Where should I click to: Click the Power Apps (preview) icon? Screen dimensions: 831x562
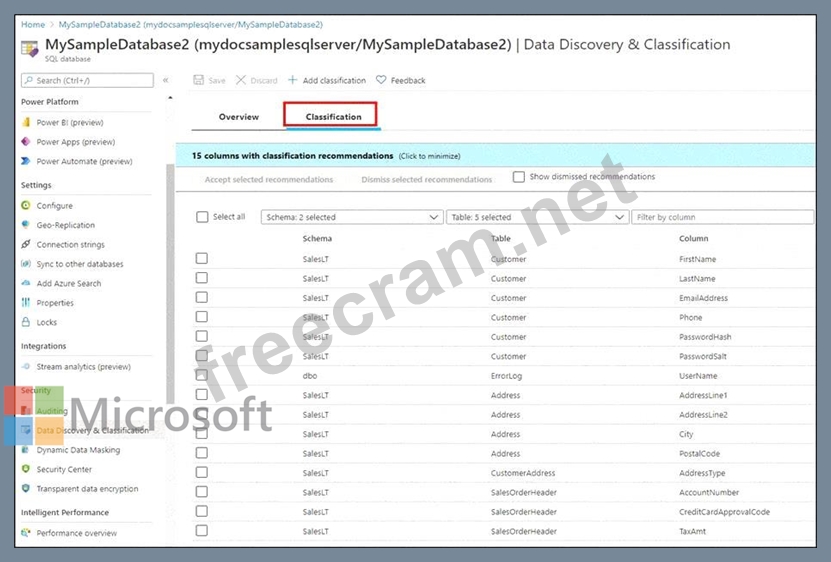pyautogui.click(x=25, y=142)
